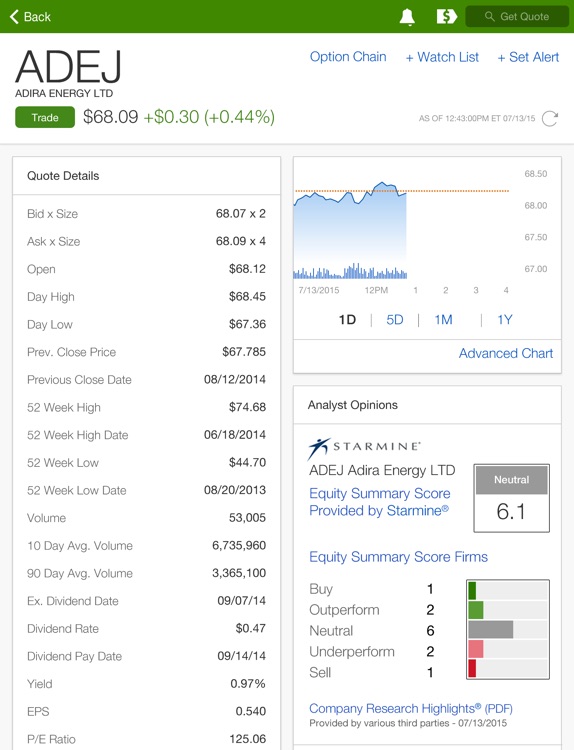This screenshot has width=574, height=750.
Task: Open Company Research Highlights PDF link
Action: tap(411, 708)
